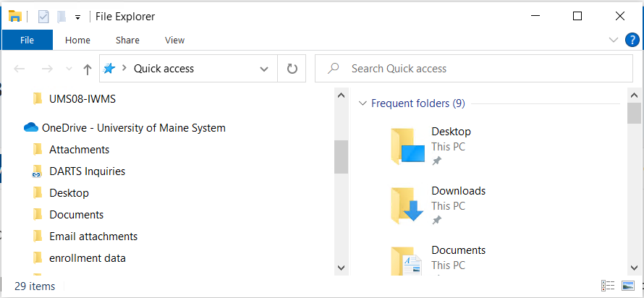Open the Downloads folder icon
The height and width of the screenshot is (298, 644).
click(x=407, y=205)
